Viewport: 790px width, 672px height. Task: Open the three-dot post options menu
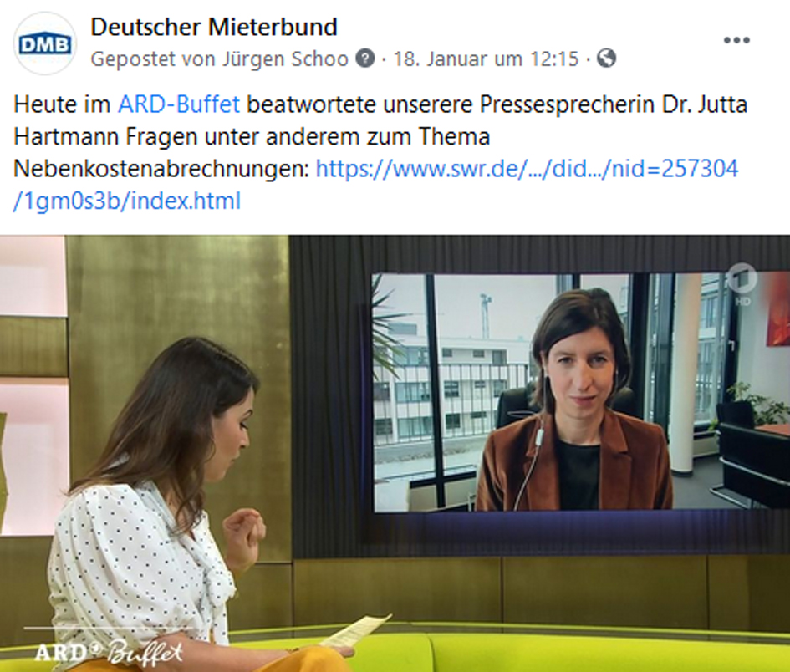[x=736, y=40]
